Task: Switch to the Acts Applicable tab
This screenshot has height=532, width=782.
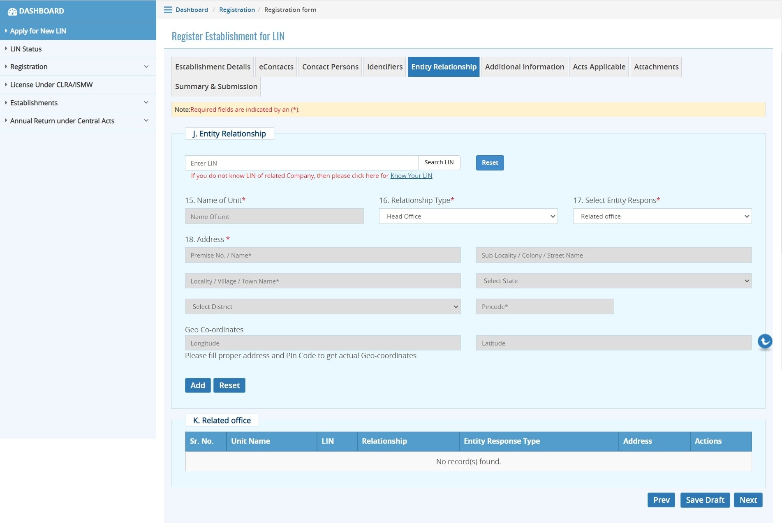Action: 599,67
